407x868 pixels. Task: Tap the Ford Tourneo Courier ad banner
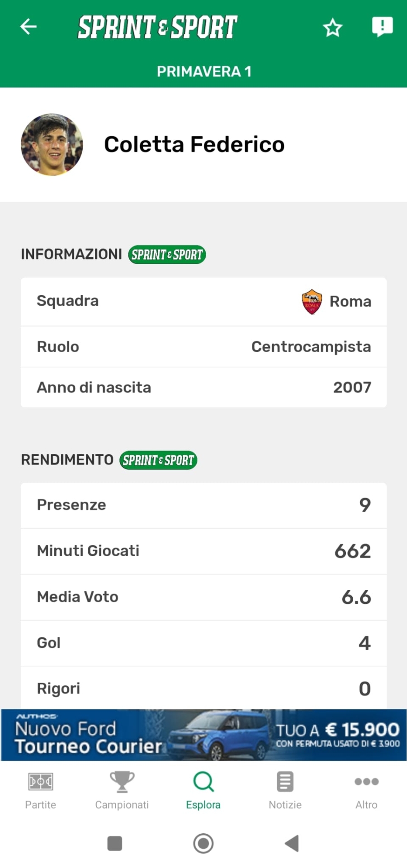[x=203, y=735]
